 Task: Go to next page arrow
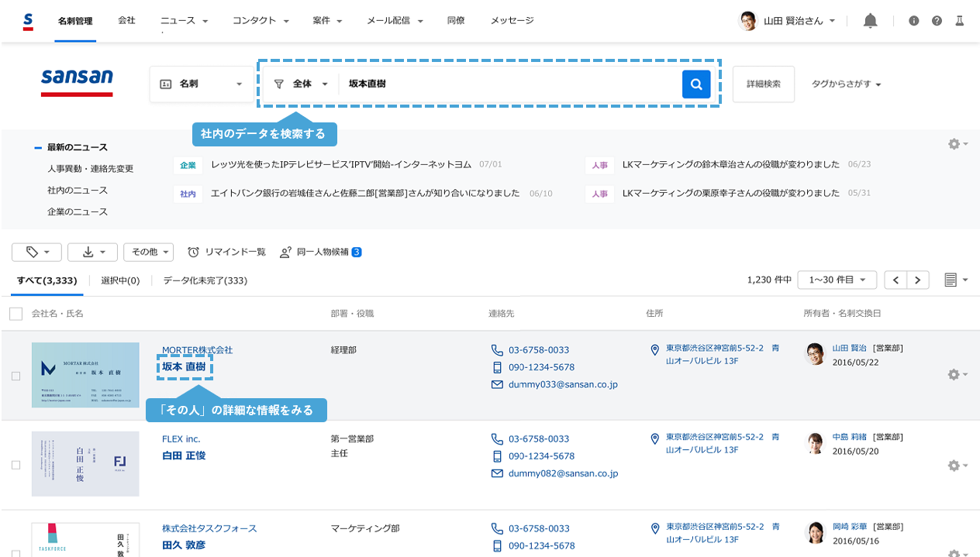(919, 280)
